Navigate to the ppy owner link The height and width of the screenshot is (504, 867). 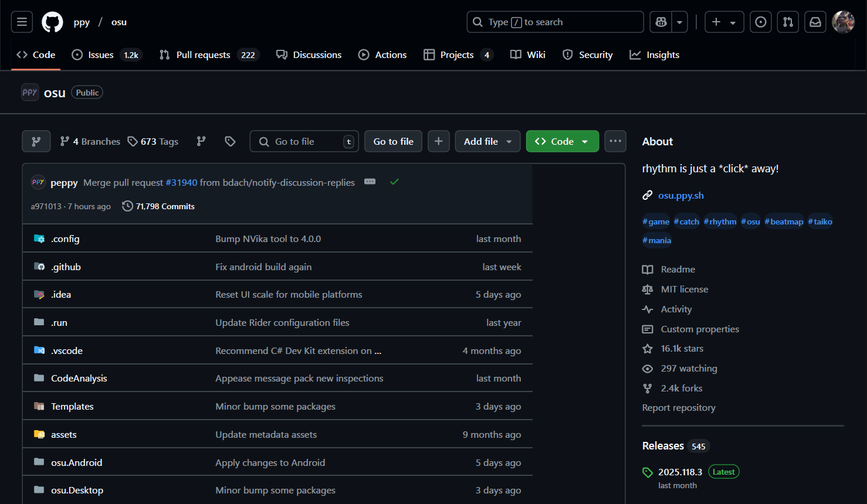click(82, 22)
